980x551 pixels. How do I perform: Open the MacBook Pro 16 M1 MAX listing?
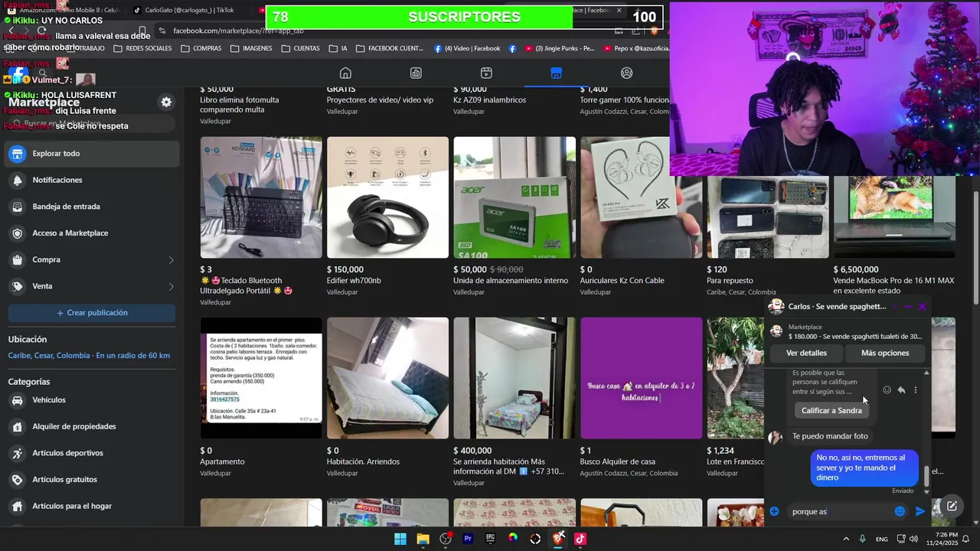[894, 217]
